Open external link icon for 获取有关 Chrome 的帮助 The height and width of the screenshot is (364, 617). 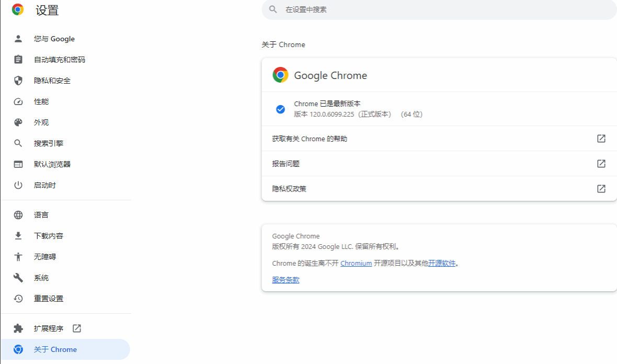[x=601, y=139]
